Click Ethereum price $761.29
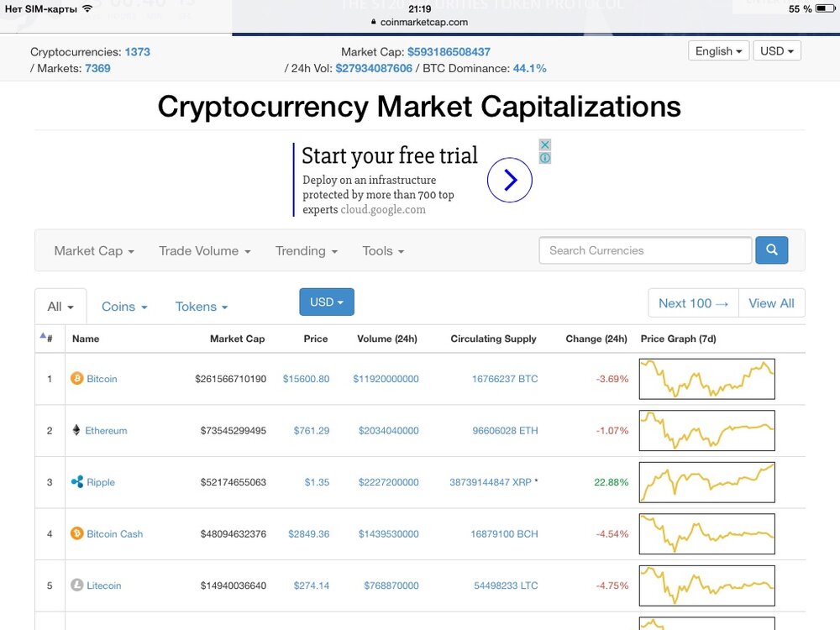The width and height of the screenshot is (840, 630). pos(312,430)
